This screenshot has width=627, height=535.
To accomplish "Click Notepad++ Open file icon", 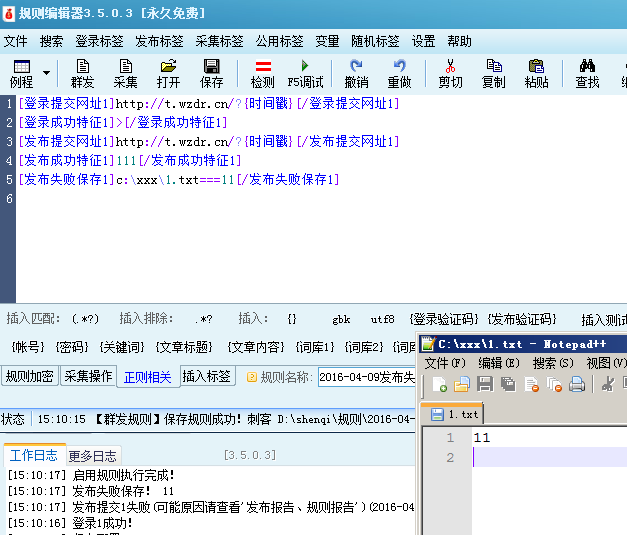I will [x=461, y=385].
